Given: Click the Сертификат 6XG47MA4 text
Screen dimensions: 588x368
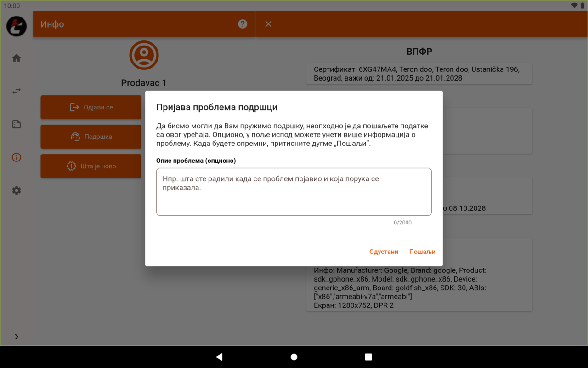Looking at the screenshot, I should pyautogui.click(x=416, y=74).
